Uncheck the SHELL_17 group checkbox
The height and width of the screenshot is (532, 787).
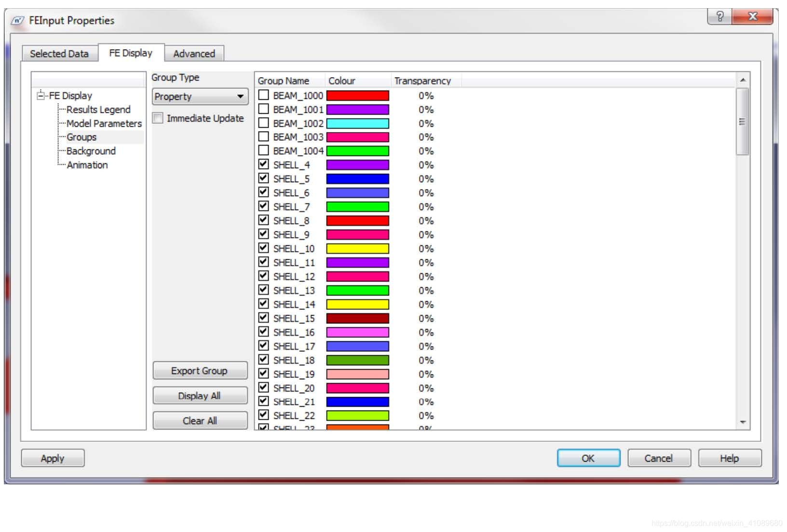click(263, 346)
